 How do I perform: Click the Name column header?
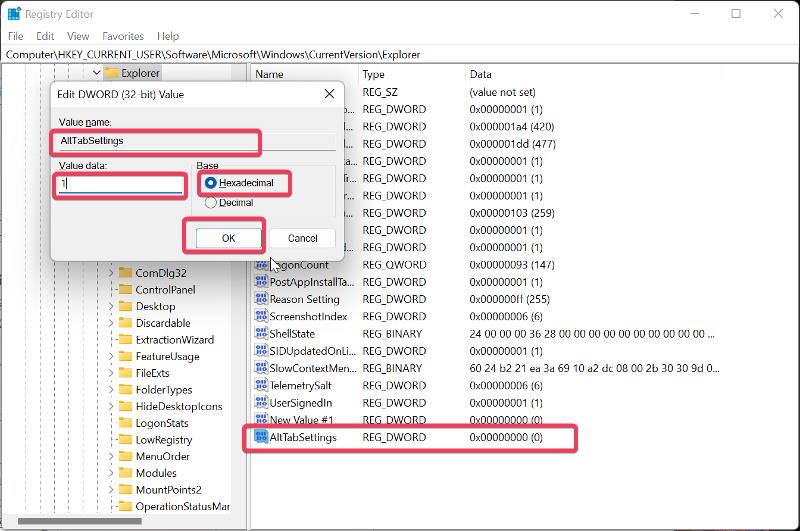(x=305, y=74)
